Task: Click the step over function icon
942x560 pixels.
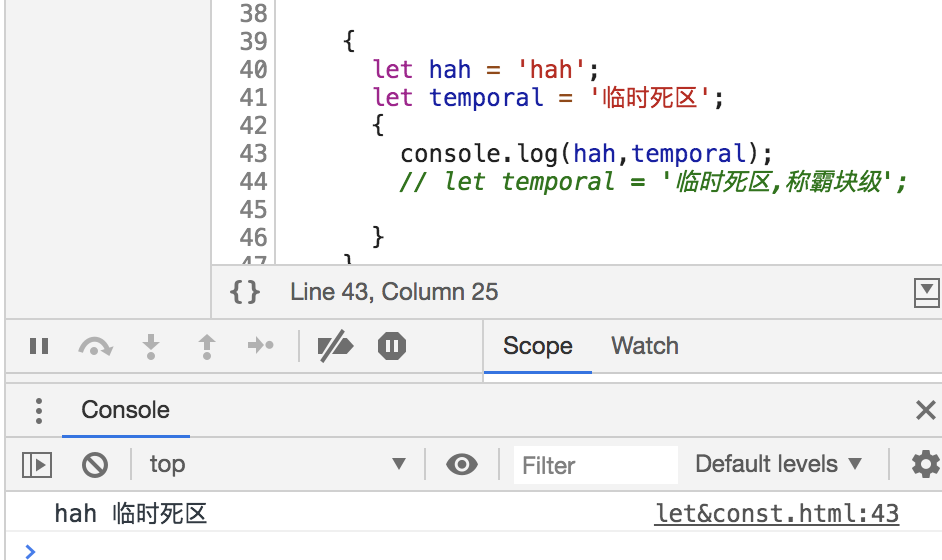Action: point(95,347)
